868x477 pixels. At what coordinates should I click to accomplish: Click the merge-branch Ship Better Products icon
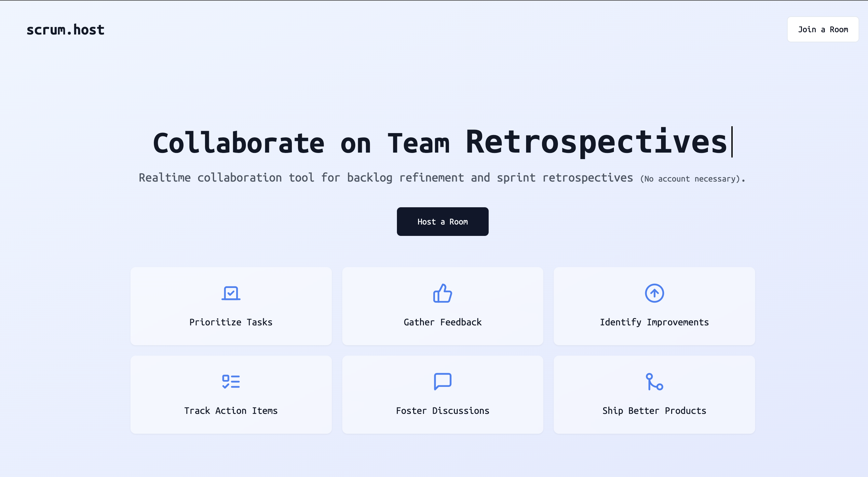point(654,381)
